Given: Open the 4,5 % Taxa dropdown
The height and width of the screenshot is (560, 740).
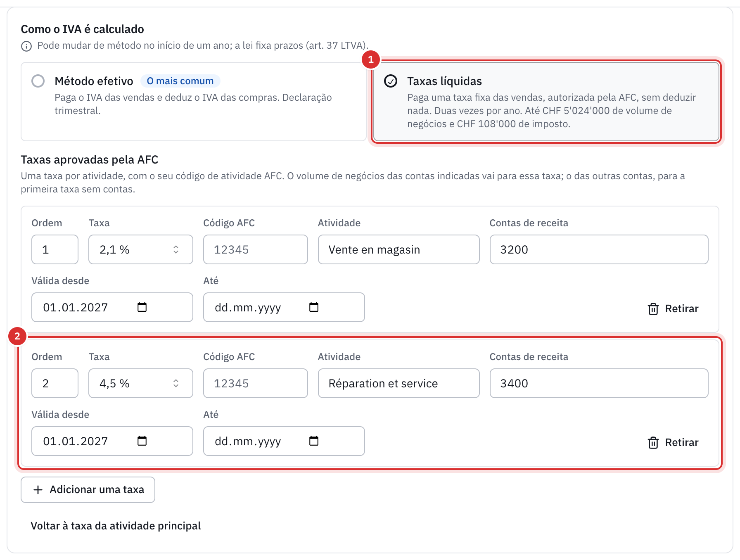Looking at the screenshot, I should tap(141, 383).
